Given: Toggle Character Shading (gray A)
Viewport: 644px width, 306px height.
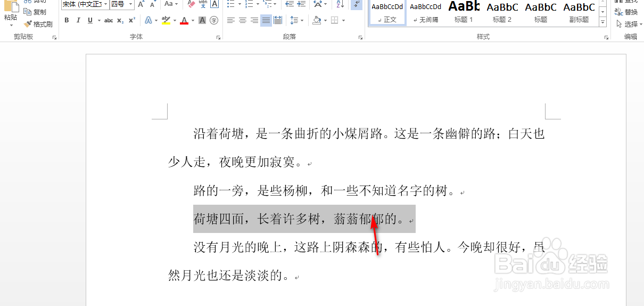Looking at the screenshot, I should pyautogui.click(x=202, y=20).
